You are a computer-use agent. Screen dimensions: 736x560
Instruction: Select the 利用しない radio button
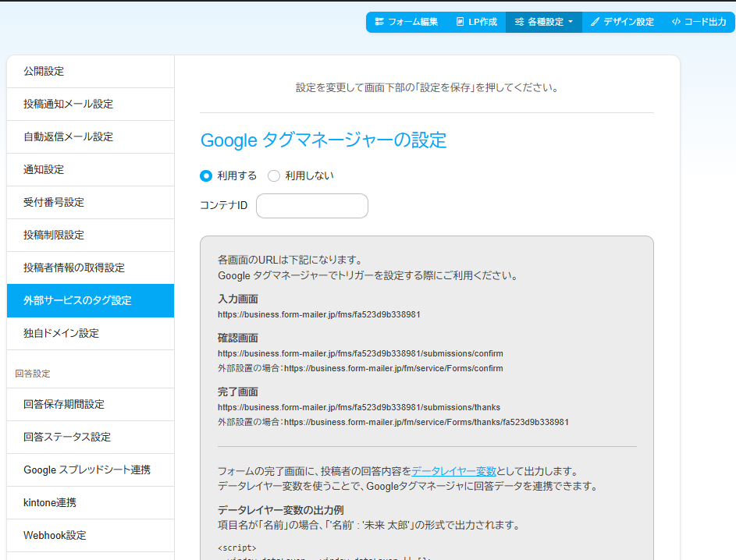[x=274, y=176]
